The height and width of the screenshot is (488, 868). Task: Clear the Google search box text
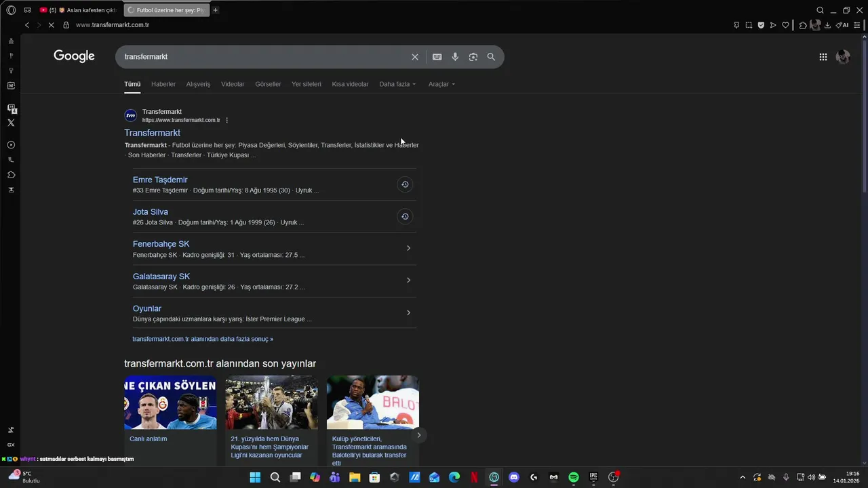[415, 57]
